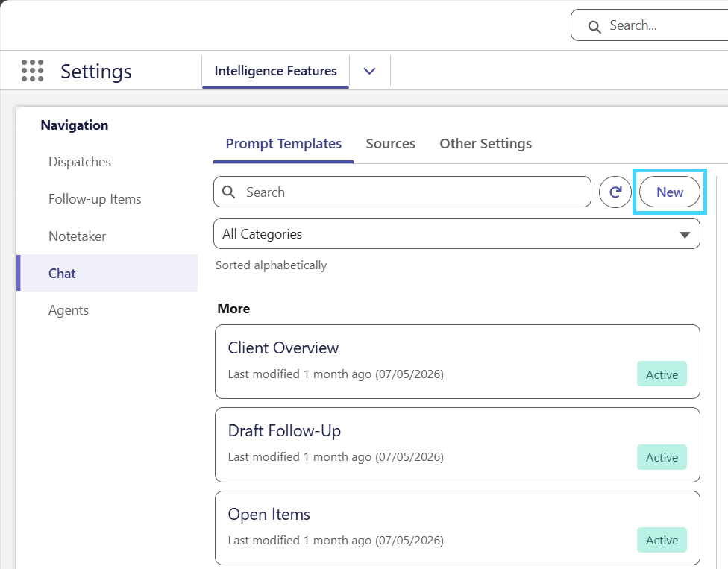
Task: Open the app launcher grid icon
Action: [33, 71]
